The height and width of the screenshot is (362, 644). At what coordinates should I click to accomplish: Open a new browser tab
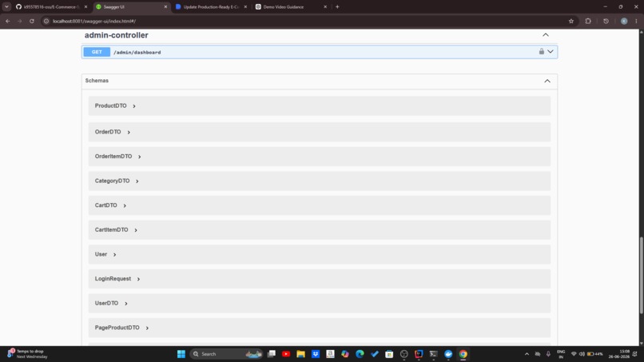tap(337, 7)
